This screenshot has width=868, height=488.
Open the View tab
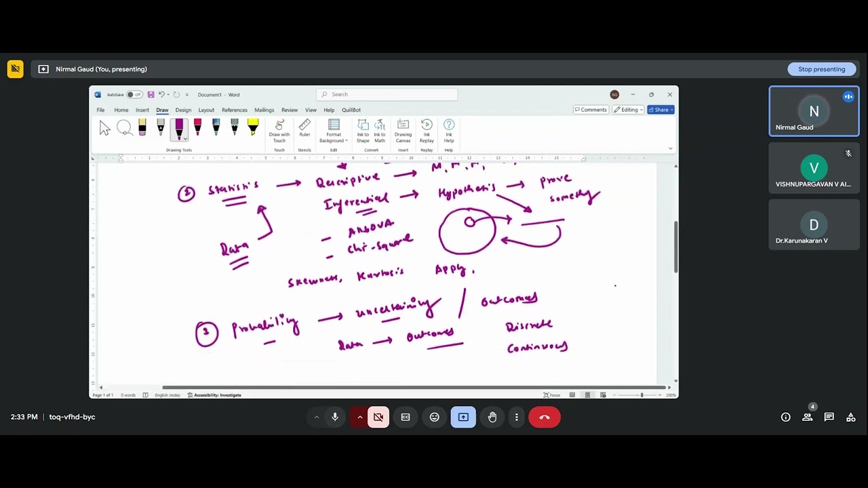(x=311, y=110)
